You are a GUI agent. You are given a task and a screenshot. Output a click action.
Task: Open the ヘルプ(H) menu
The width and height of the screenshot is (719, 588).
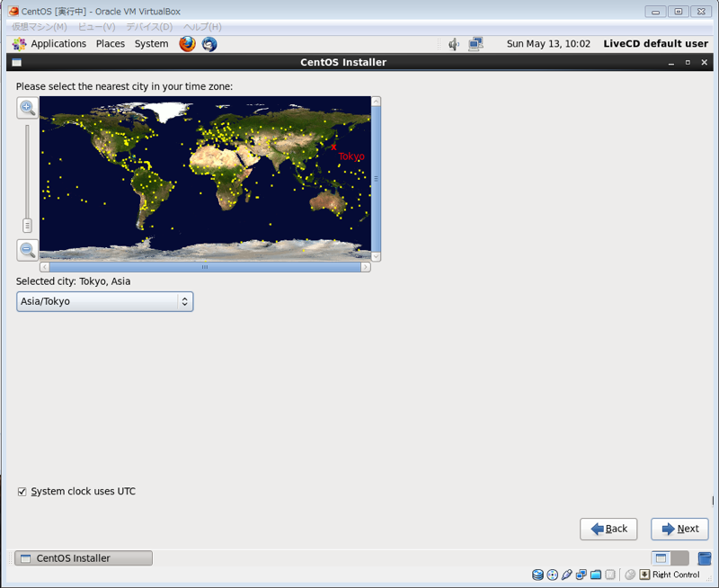(202, 27)
